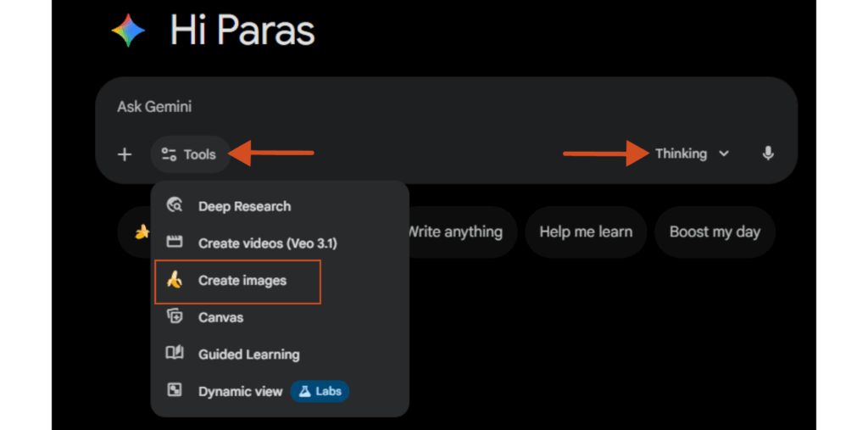Viewport: 868px width, 430px height.
Task: Select Guided Learning from the Tools menu
Action: 248,355
